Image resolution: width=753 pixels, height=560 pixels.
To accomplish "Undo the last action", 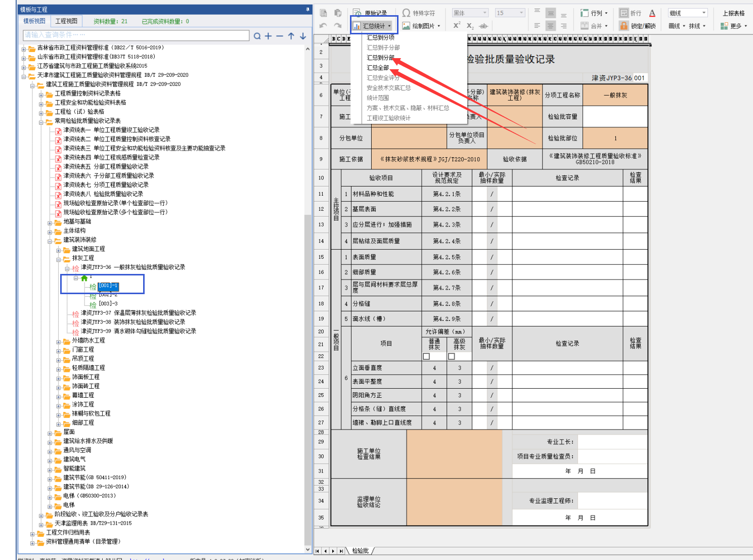I will [x=324, y=26].
